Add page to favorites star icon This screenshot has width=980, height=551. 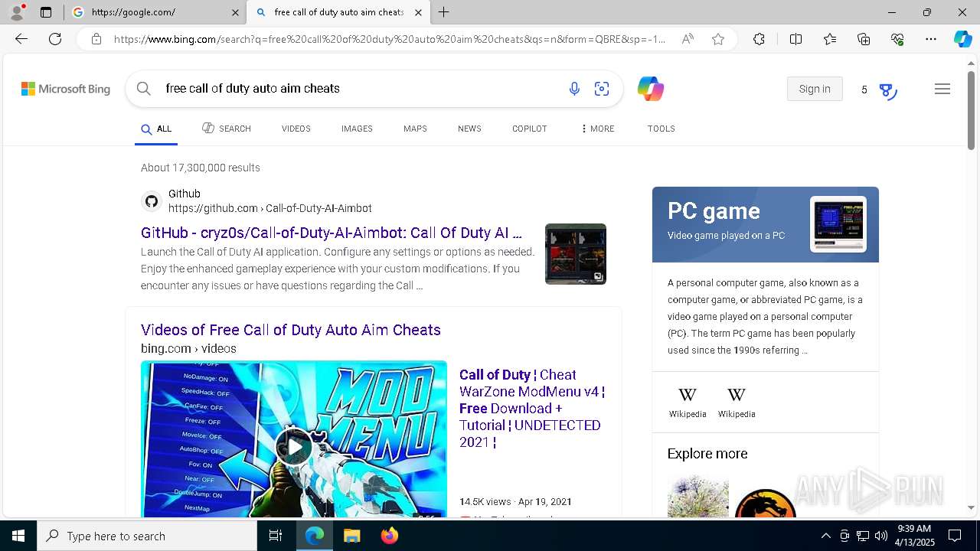(718, 39)
